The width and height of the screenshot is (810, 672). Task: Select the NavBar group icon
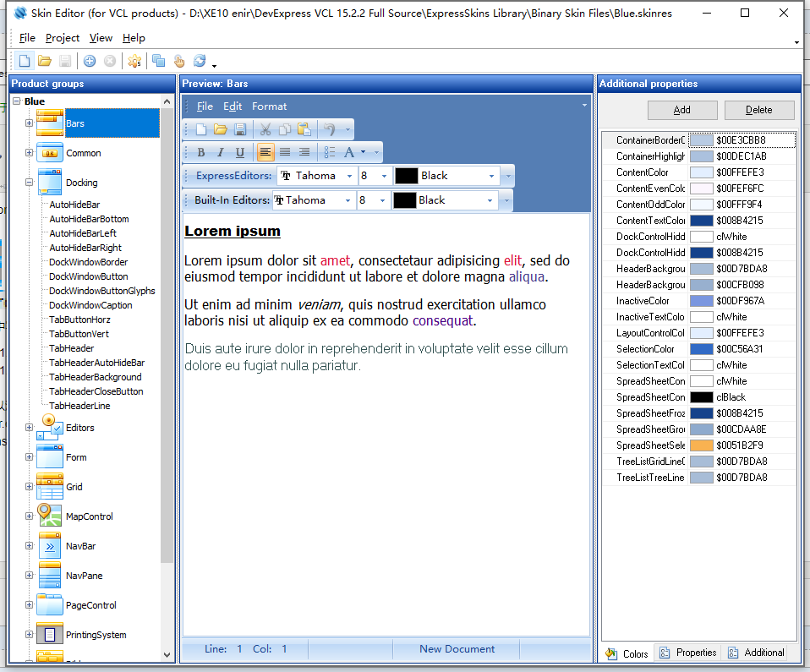pyautogui.click(x=50, y=545)
